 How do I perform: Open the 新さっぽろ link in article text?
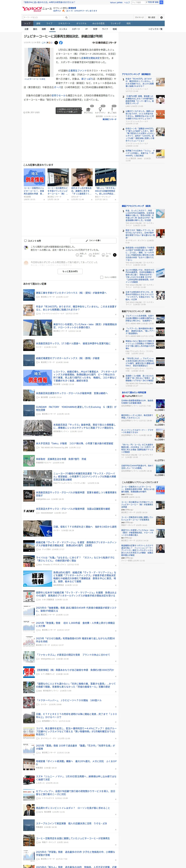(87, 79)
